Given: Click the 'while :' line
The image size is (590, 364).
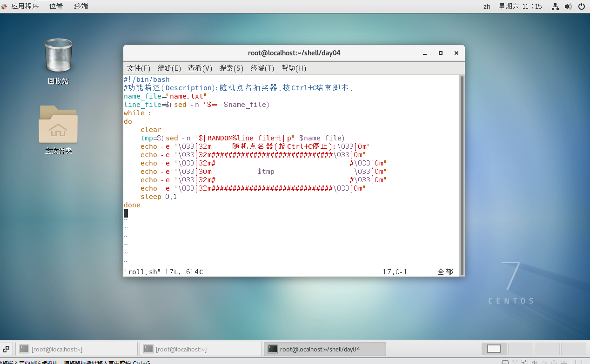Looking at the screenshot, I should [x=137, y=113].
